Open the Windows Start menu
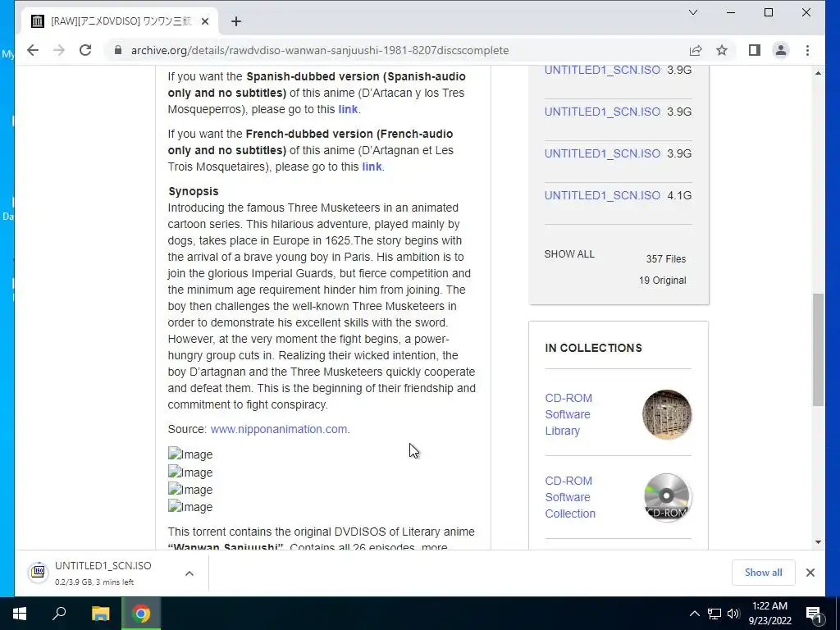 (20, 614)
